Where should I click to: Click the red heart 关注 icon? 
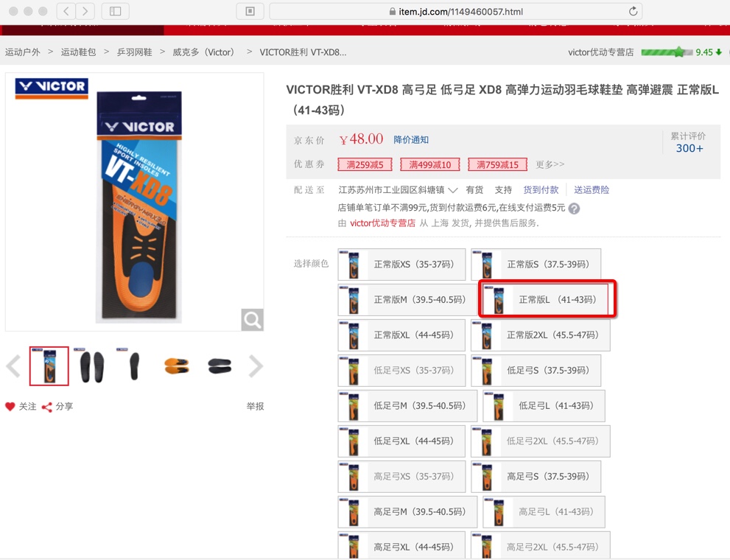[10, 407]
